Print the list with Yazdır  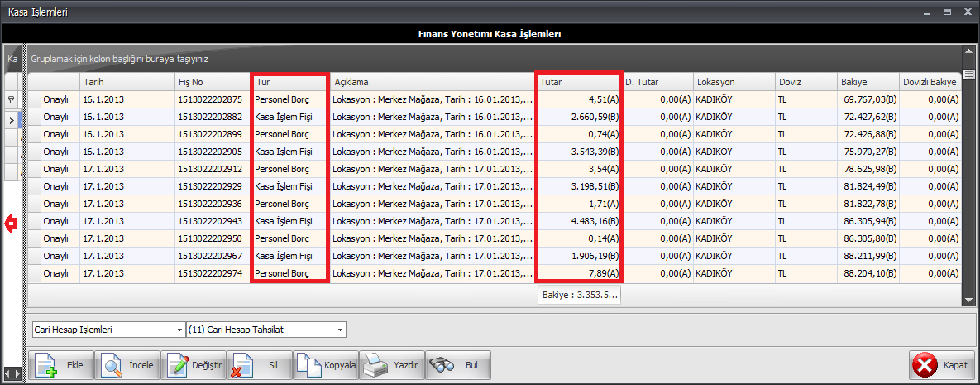pyautogui.click(x=392, y=365)
